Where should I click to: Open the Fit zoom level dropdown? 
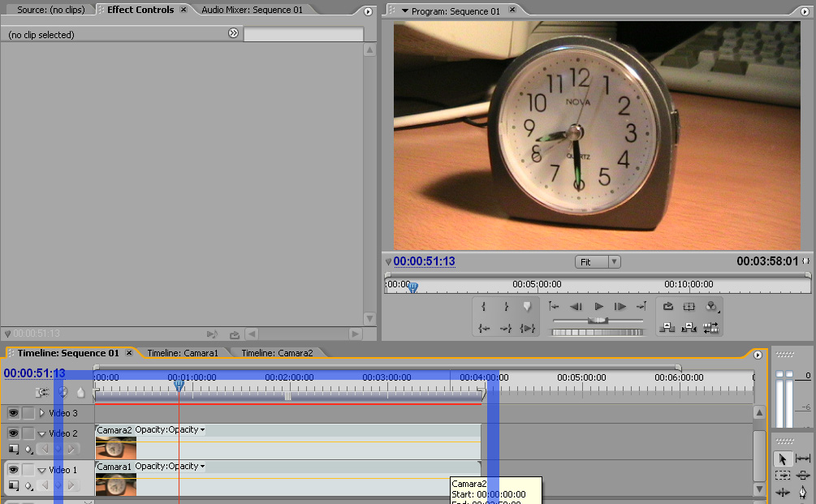click(598, 262)
